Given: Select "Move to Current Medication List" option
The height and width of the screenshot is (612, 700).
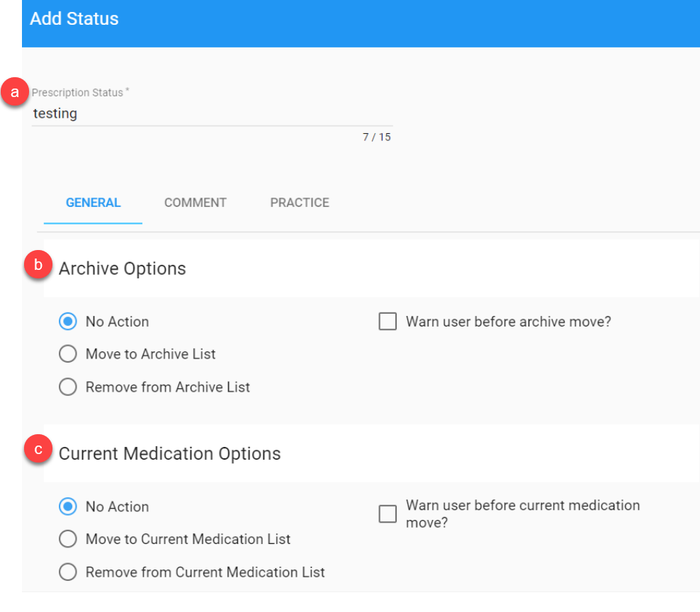Looking at the screenshot, I should [x=68, y=539].
